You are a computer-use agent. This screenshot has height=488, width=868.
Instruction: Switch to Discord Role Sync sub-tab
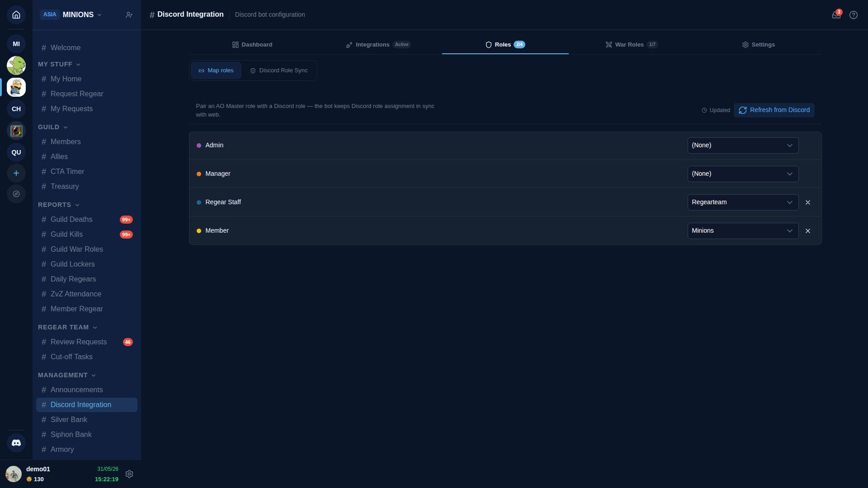[279, 70]
